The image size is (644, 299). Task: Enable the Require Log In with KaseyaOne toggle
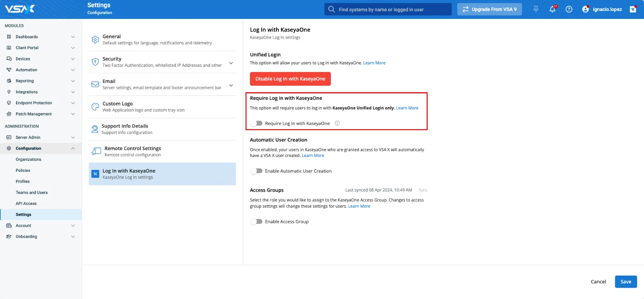tap(256, 124)
